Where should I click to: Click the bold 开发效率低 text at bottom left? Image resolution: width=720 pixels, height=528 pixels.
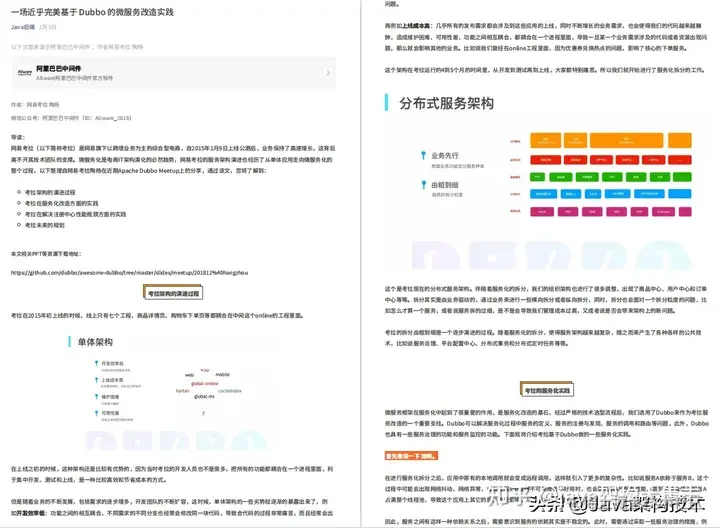click(31, 513)
